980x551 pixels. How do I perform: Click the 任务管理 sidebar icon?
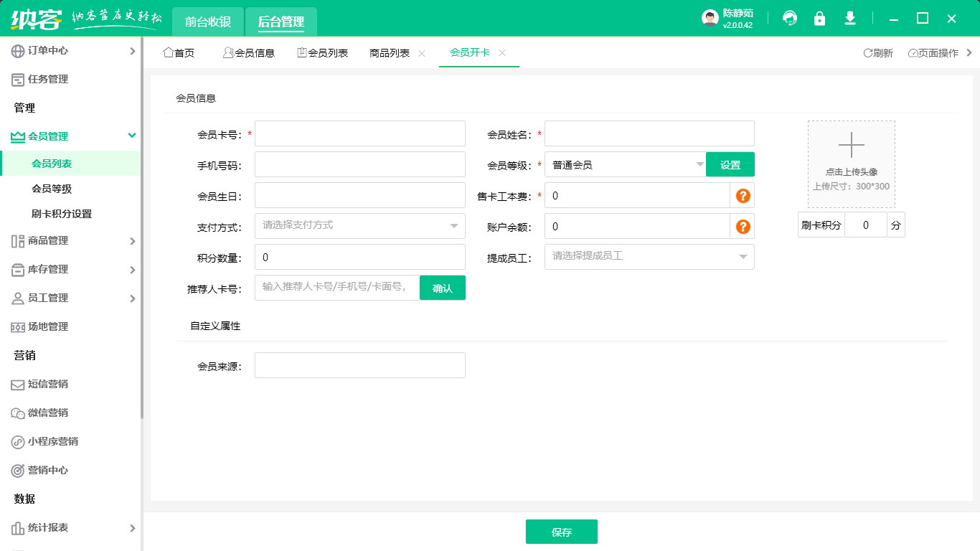tap(18, 80)
